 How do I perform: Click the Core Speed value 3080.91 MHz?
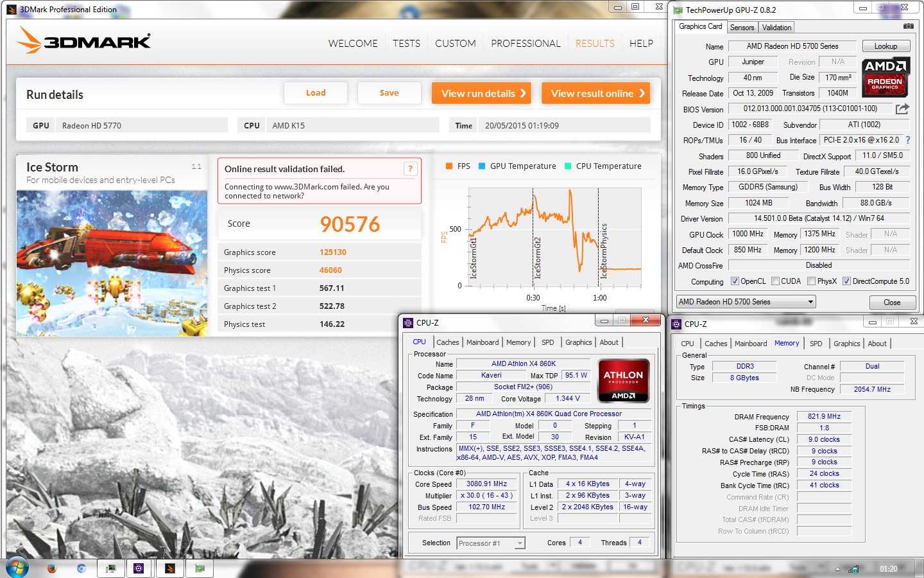click(x=487, y=484)
